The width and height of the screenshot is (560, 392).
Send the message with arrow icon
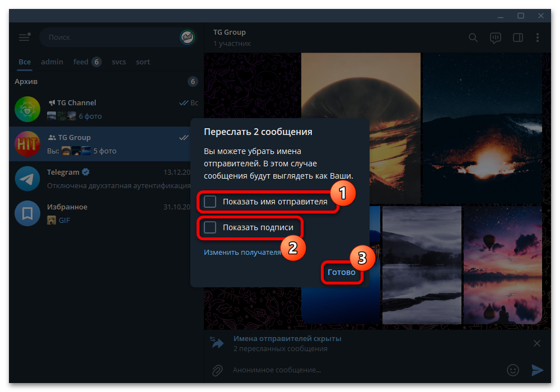537,370
